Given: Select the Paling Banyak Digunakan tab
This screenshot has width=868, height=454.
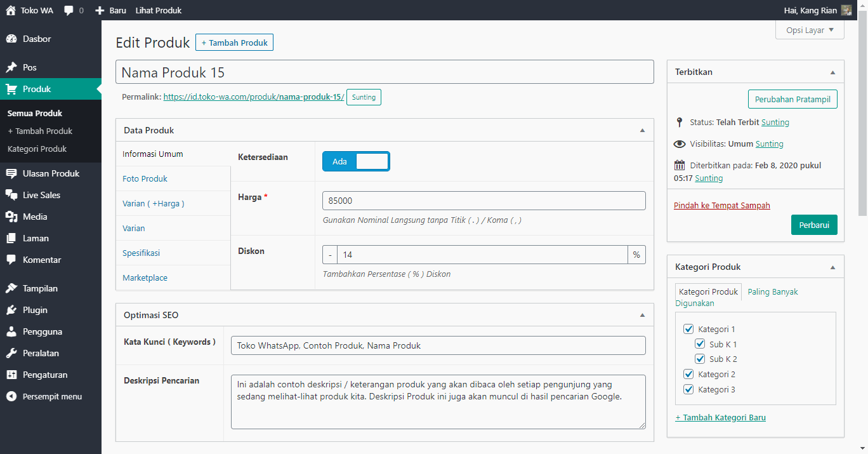Looking at the screenshot, I should 772,292.
